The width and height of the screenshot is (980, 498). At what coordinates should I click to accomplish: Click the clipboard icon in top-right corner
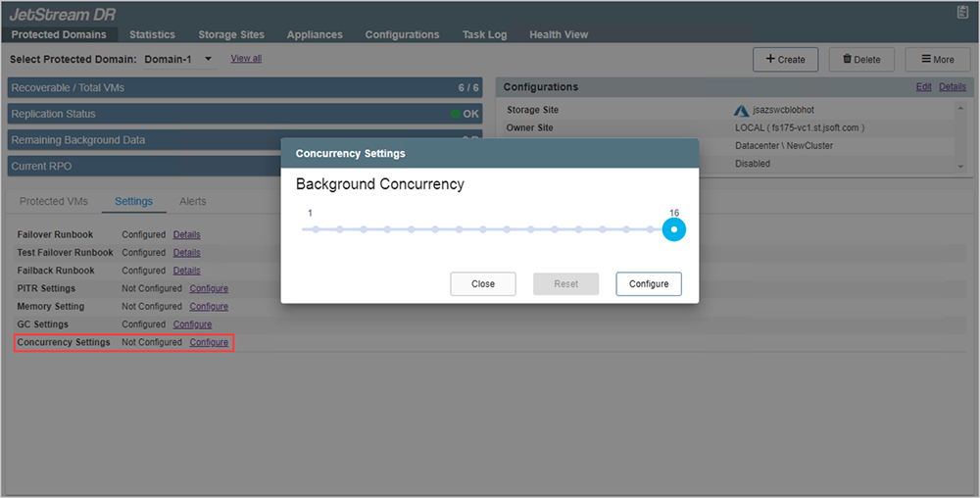[962, 13]
